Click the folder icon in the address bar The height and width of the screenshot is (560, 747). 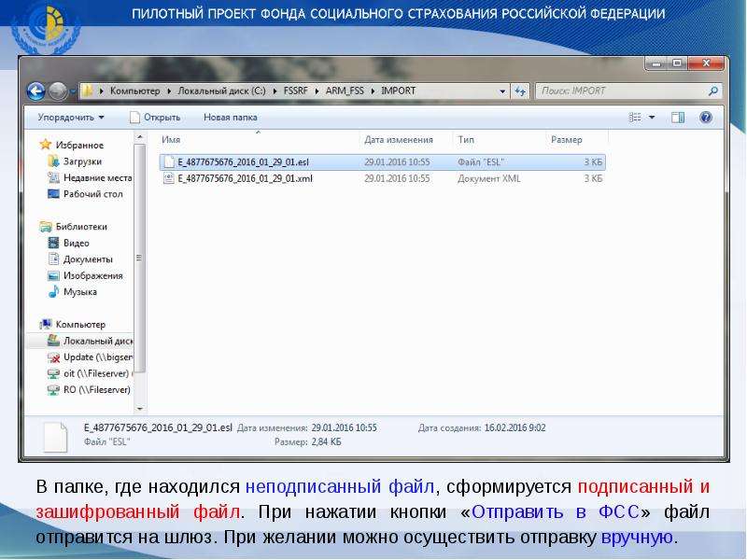[x=87, y=91]
